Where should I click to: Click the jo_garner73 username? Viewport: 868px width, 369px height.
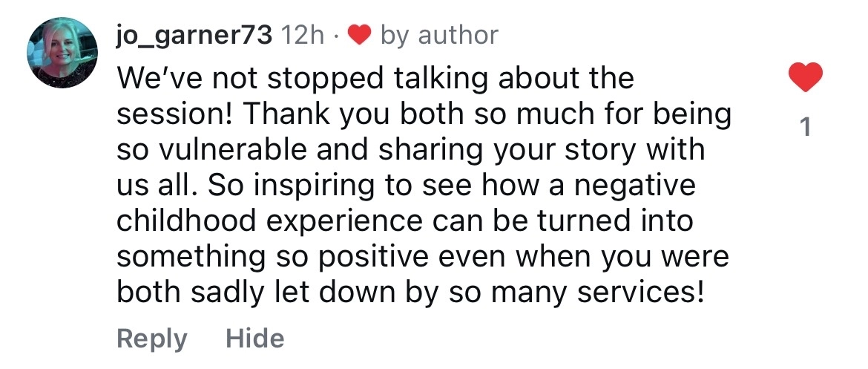194,35
